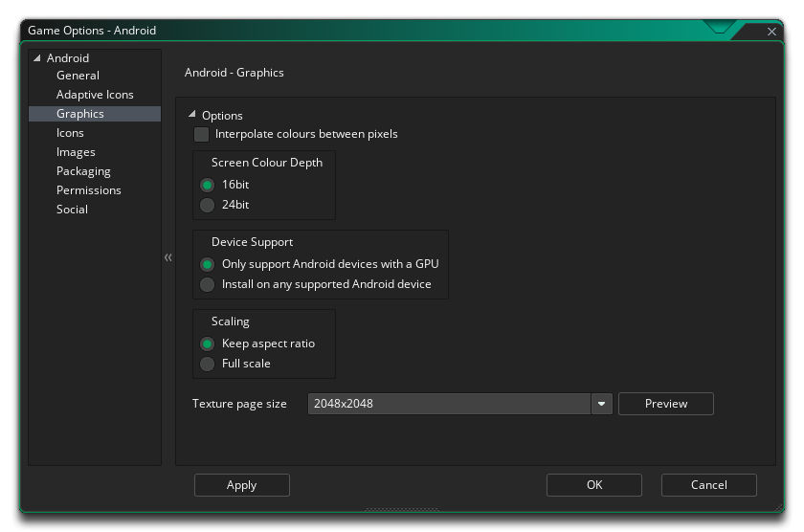Screen dimensions: 804x532
Task: Collapse the sidebar with the double chevron icon
Action: tap(168, 257)
